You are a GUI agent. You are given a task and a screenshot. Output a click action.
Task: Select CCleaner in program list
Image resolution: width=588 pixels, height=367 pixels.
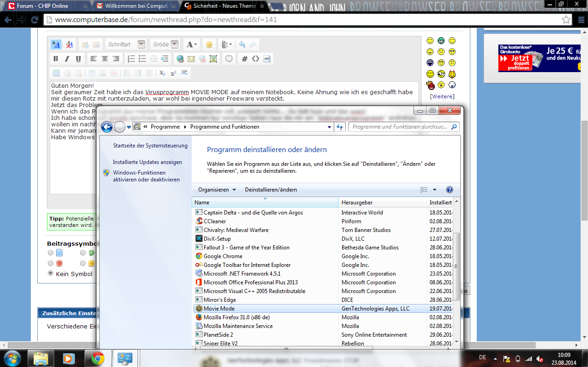coord(323,221)
